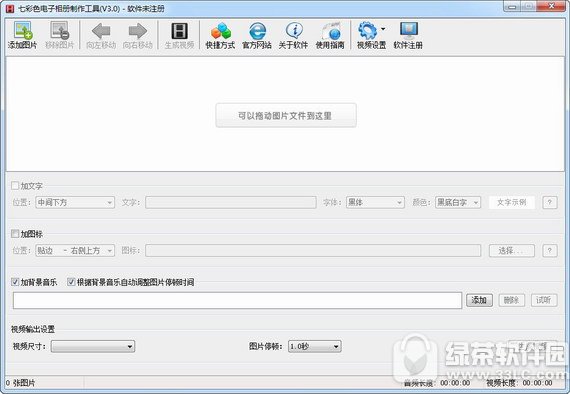Open the icon position dropdown showing 右侧上方

click(75, 250)
